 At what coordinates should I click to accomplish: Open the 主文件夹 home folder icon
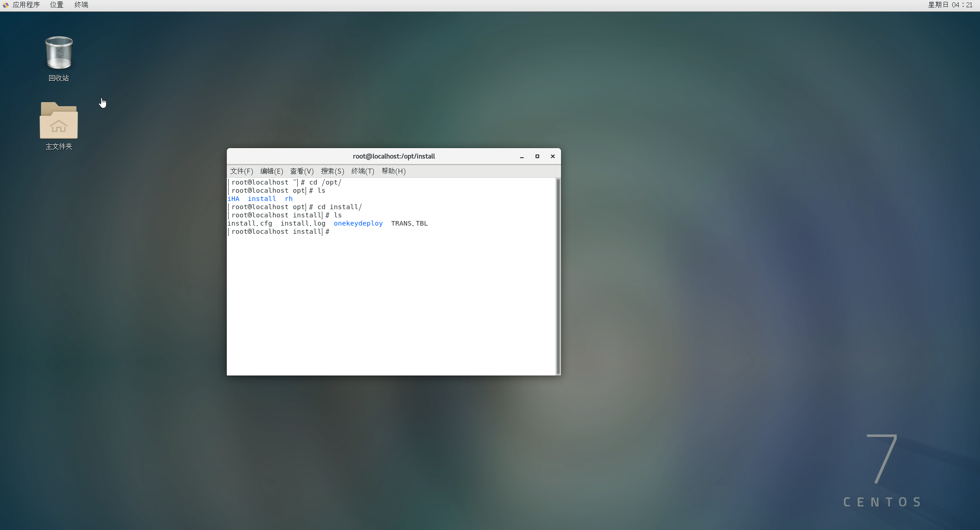59,121
